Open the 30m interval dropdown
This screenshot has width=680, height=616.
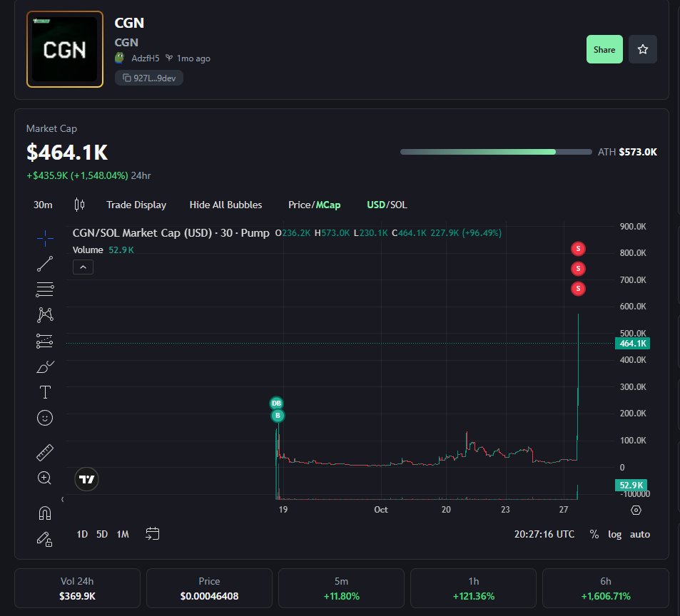(x=43, y=205)
